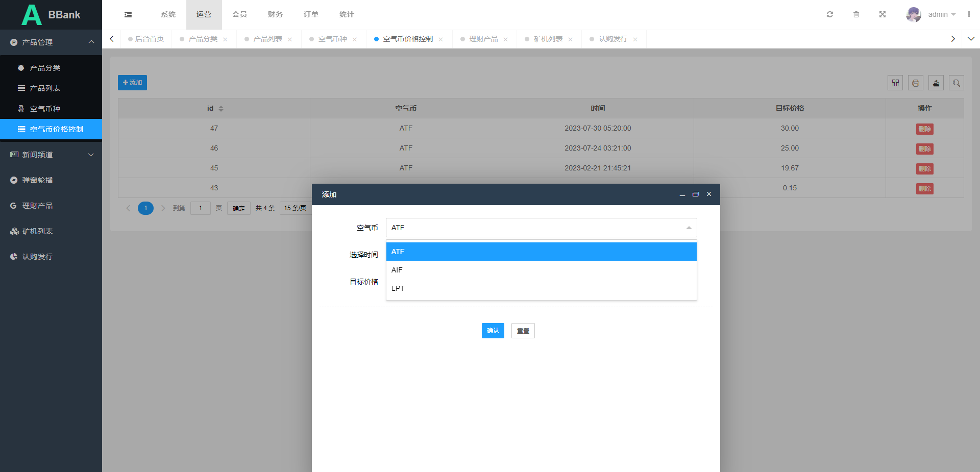Collapse the sidebar with the menu icon

(x=128, y=14)
